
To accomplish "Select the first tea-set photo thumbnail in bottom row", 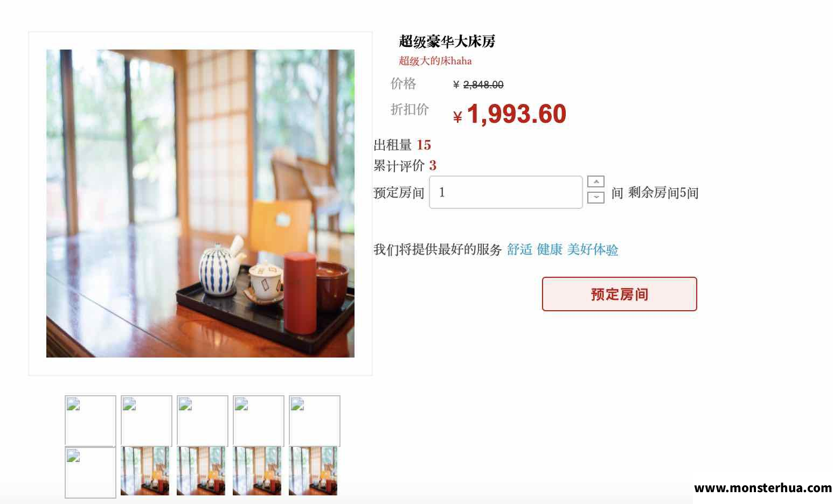I will tap(145, 471).
